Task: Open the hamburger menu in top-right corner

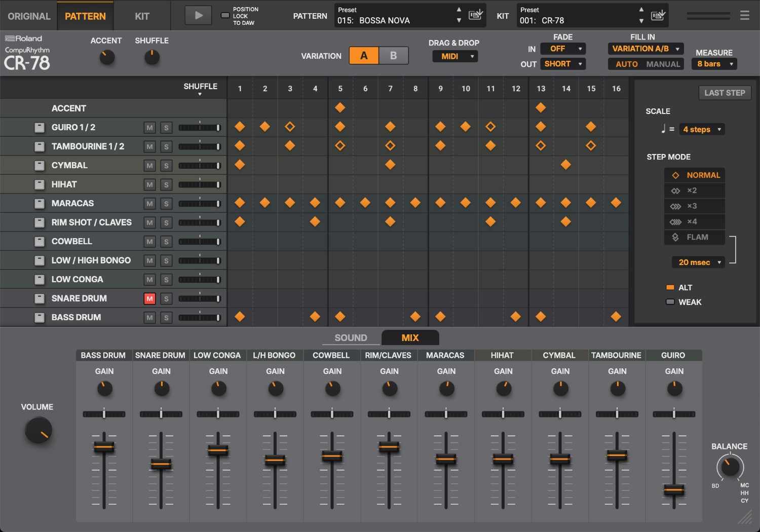Action: pyautogui.click(x=744, y=15)
